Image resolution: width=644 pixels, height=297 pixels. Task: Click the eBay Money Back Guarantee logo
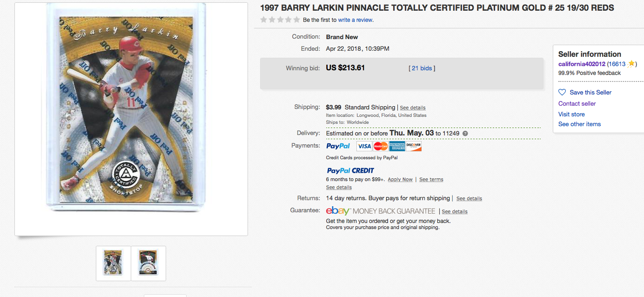[381, 211]
